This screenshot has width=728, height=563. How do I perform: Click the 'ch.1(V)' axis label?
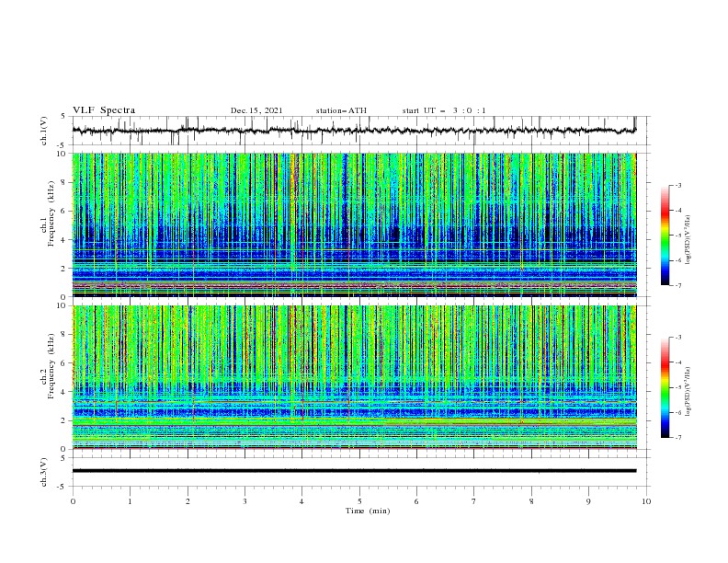click(44, 131)
